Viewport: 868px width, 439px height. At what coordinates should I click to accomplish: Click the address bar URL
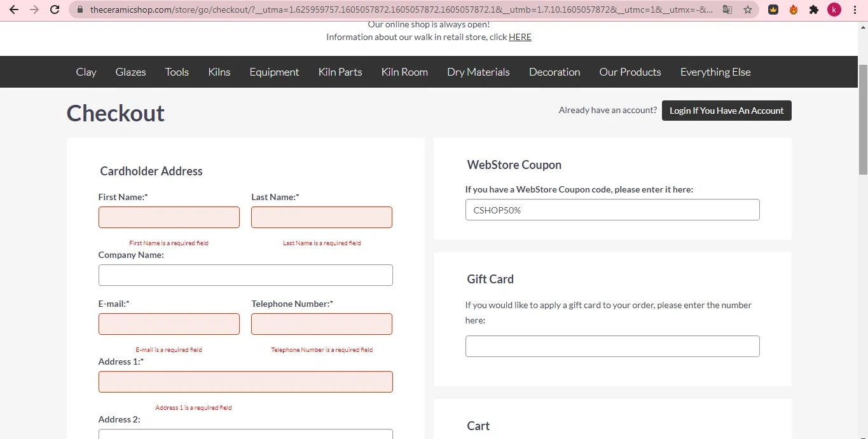401,10
